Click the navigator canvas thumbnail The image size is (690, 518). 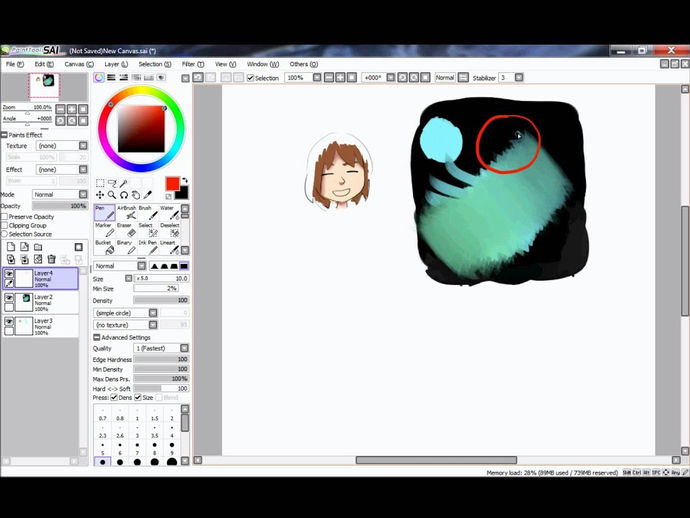pyautogui.click(x=44, y=86)
